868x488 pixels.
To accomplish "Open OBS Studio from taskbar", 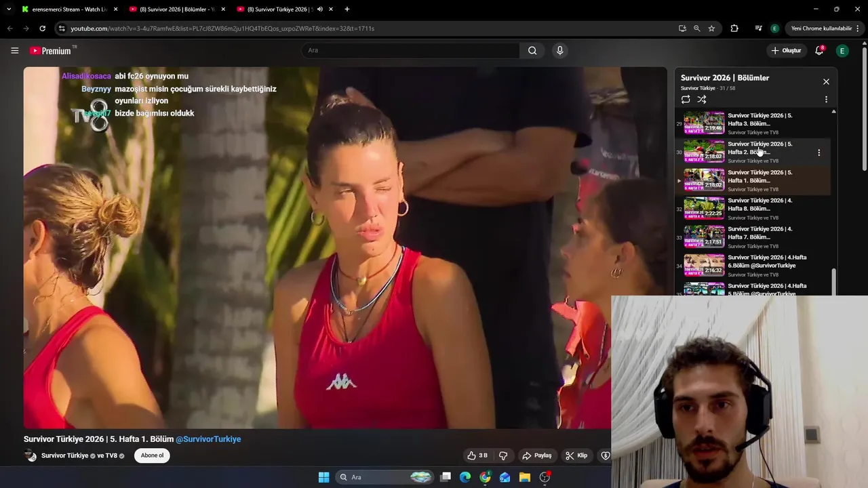I will [545, 477].
